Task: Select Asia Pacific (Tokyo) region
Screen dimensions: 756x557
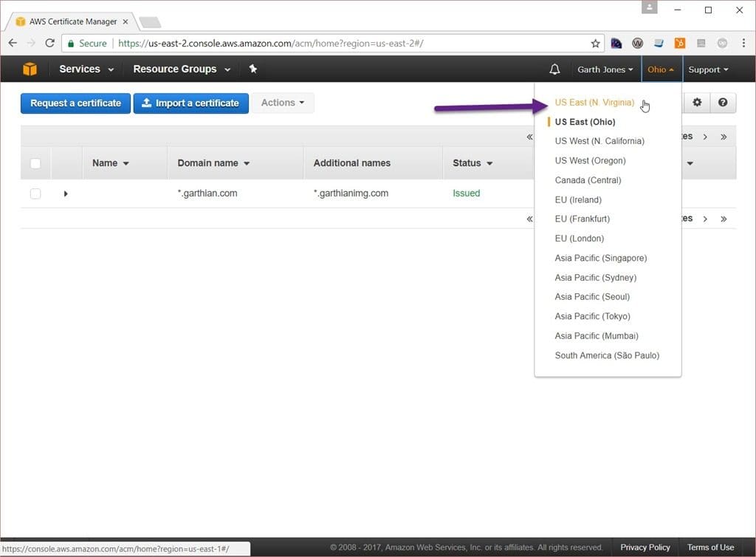Action: point(592,316)
